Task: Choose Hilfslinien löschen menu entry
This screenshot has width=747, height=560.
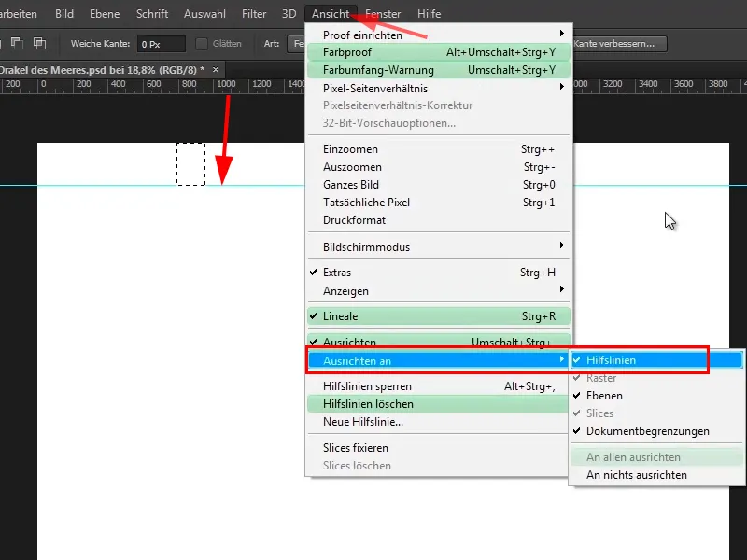Action: (438, 404)
